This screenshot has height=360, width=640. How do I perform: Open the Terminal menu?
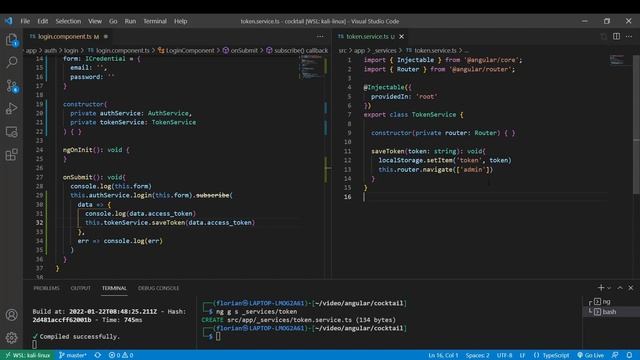click(x=155, y=21)
